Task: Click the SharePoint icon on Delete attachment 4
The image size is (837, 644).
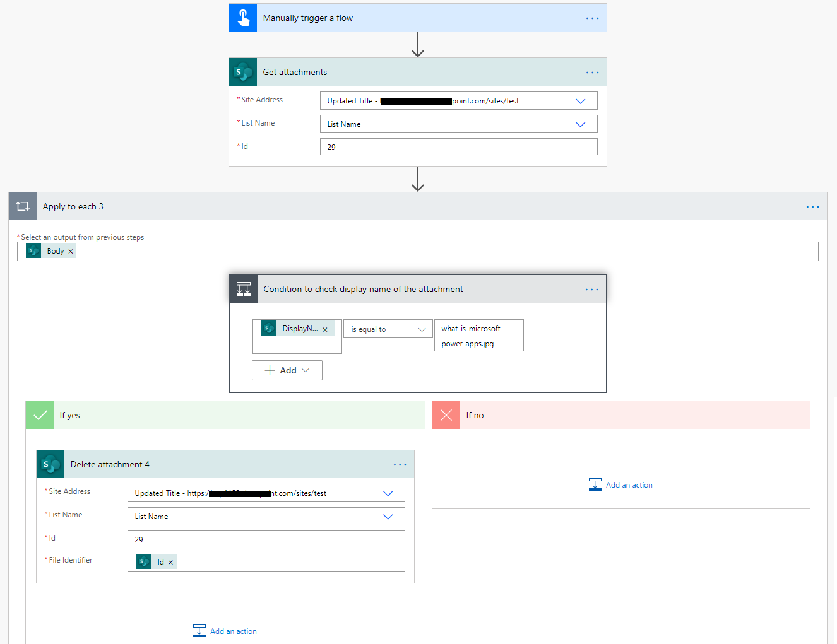Action: click(50, 464)
